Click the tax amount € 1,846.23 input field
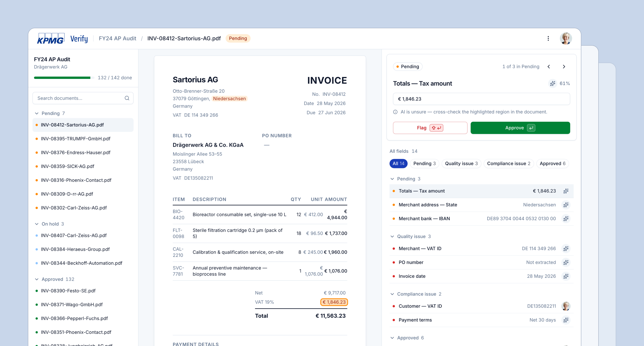 tap(481, 99)
